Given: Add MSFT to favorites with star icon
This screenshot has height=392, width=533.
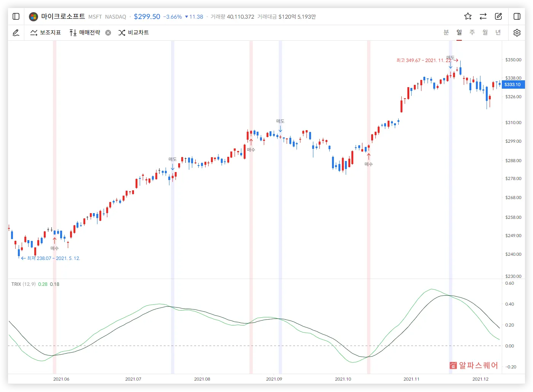Looking at the screenshot, I should (x=468, y=16).
